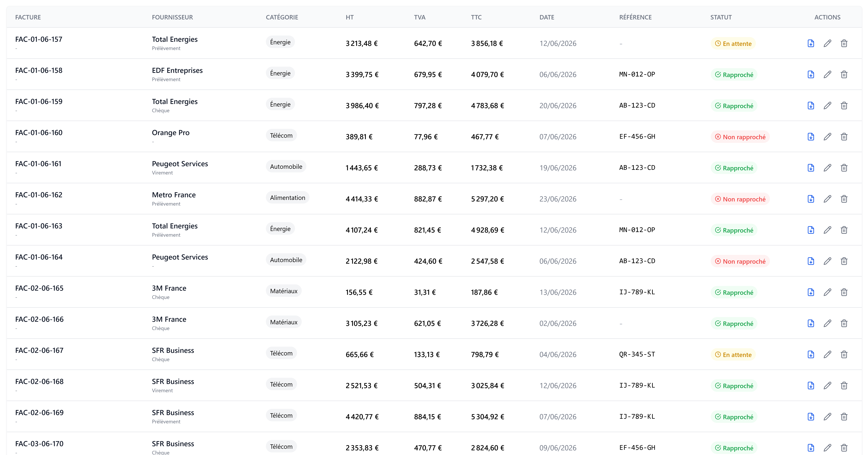Click reference EF-456-GH on FAC-01-06-160 row
The height and width of the screenshot is (455, 868).
click(x=637, y=137)
